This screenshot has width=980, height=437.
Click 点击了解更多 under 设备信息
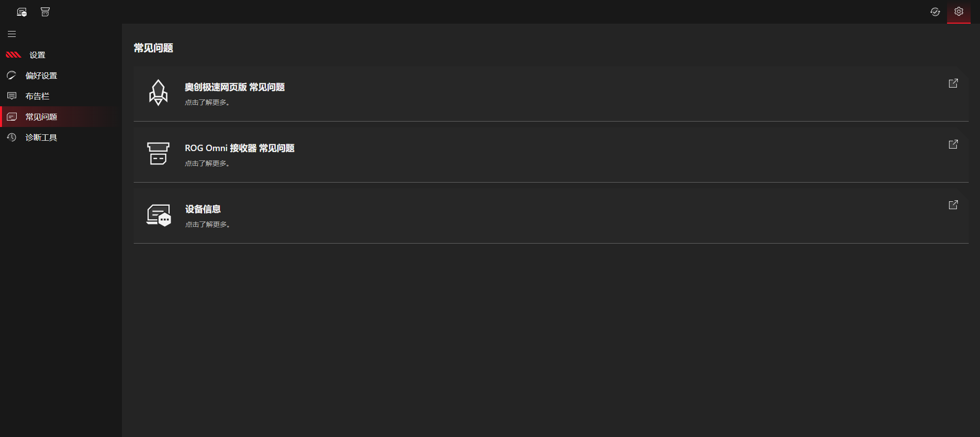click(207, 224)
